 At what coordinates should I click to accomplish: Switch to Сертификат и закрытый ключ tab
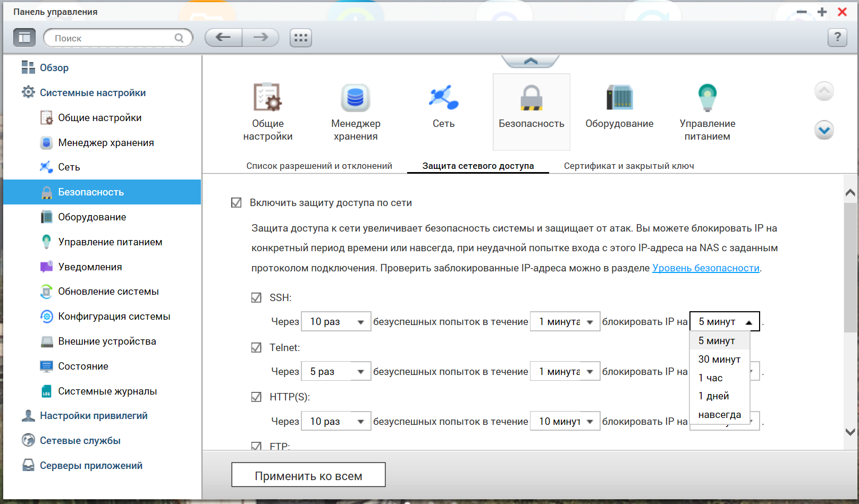point(629,166)
